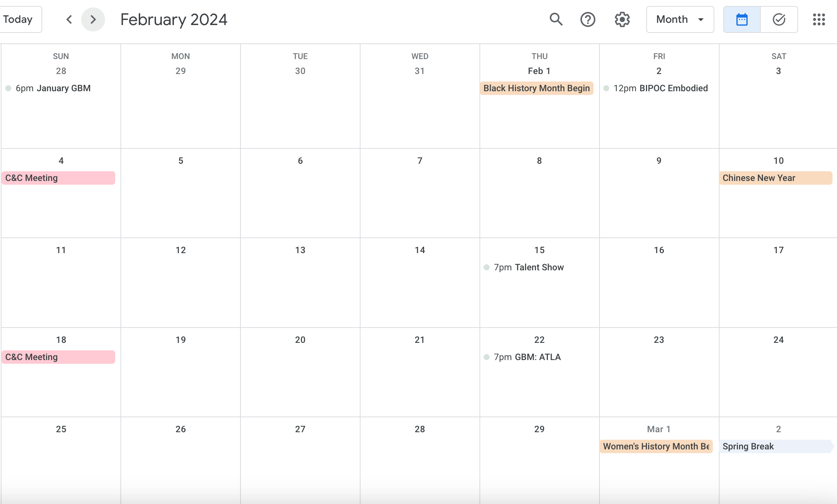Open C&C Meeting on February 18
This screenshot has width=837, height=504.
58,357
